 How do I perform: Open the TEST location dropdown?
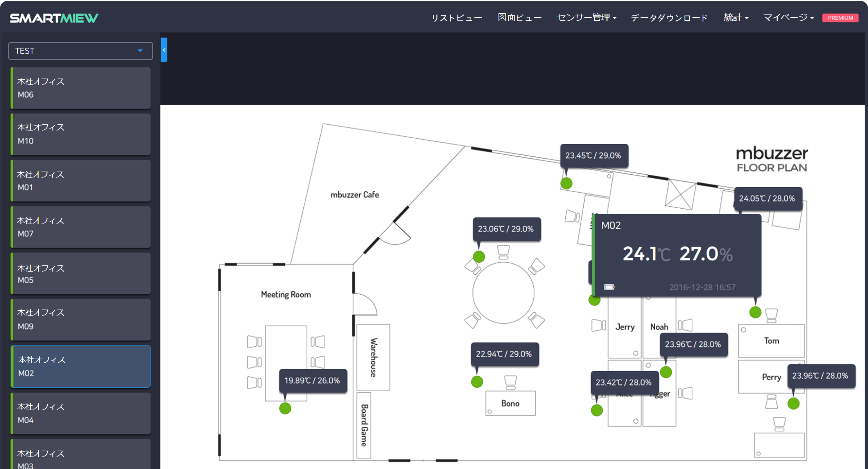point(80,51)
